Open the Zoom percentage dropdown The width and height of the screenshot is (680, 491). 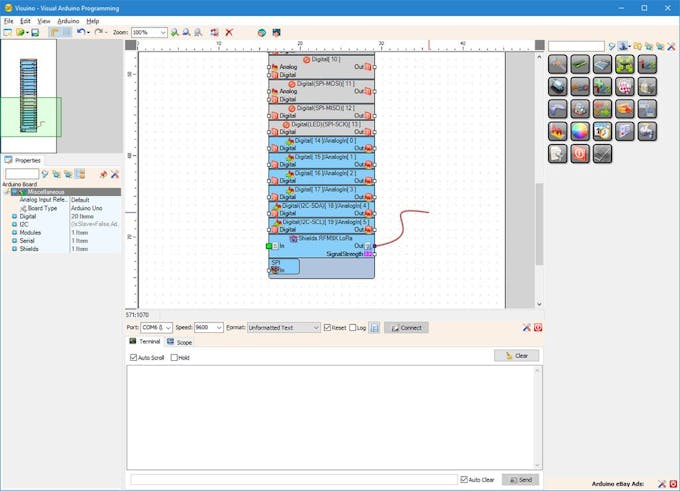point(163,33)
